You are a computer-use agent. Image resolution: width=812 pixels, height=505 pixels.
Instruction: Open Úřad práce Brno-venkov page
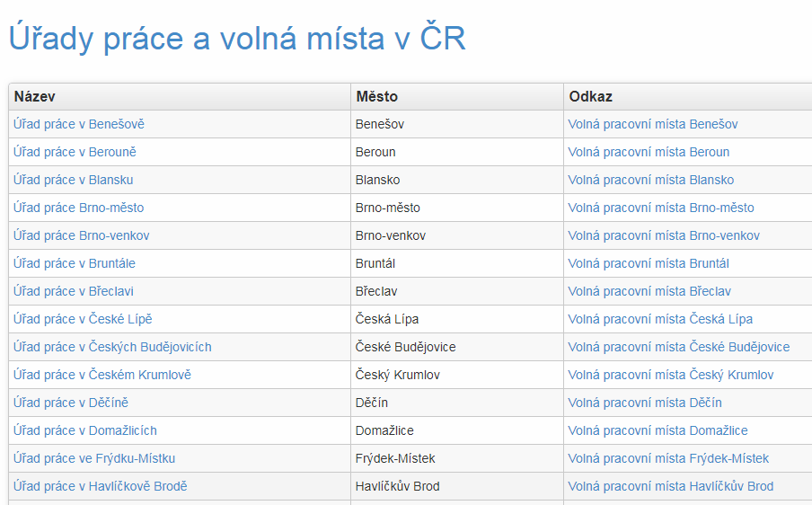tap(81, 235)
